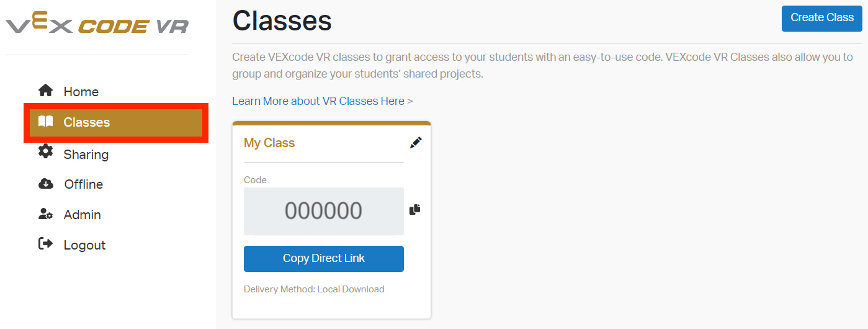The height and width of the screenshot is (329, 868).
Task: Edit My Class with pencil icon
Action: point(416,143)
